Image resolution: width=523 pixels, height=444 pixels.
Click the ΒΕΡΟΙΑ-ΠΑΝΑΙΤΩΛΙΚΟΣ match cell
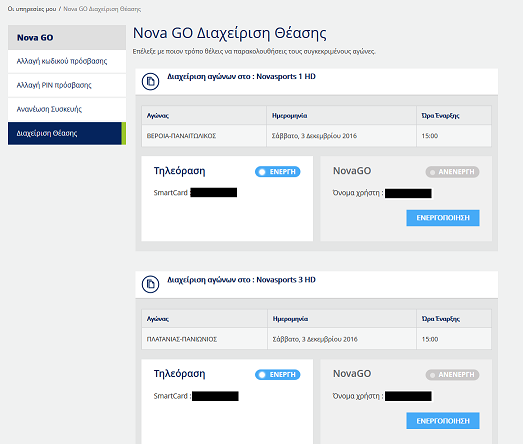coord(204,136)
